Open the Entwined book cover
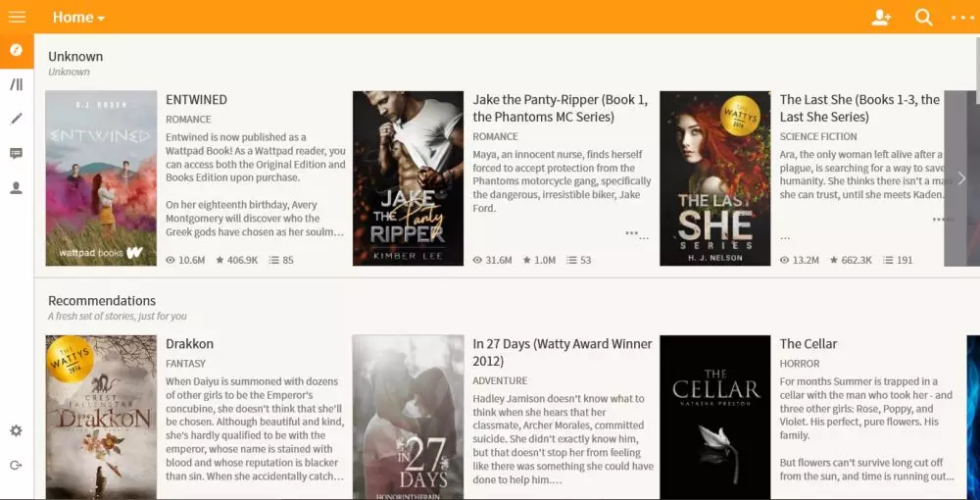This screenshot has width=980, height=500. (x=101, y=178)
